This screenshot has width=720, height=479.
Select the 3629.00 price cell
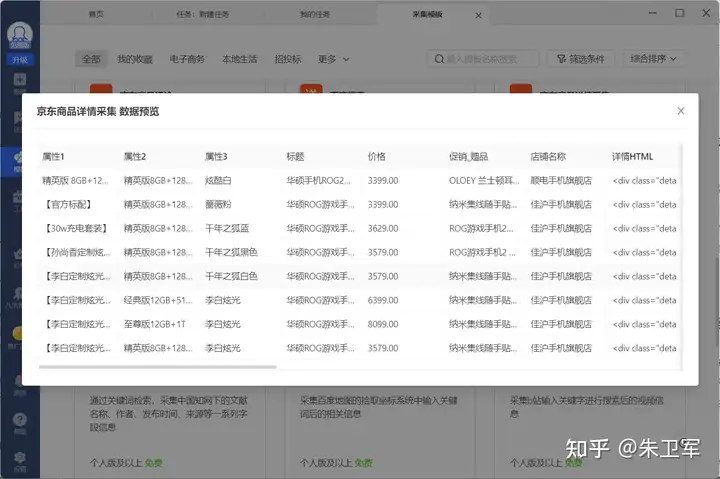point(383,228)
